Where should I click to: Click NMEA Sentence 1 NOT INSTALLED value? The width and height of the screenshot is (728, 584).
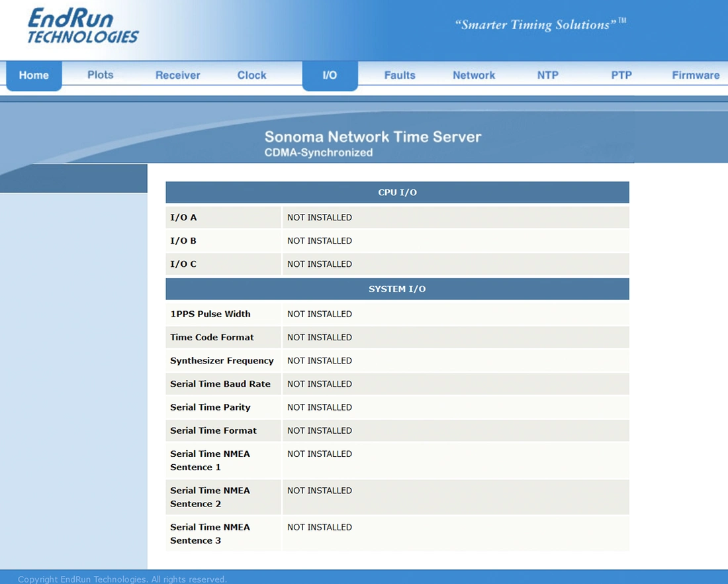coord(320,454)
